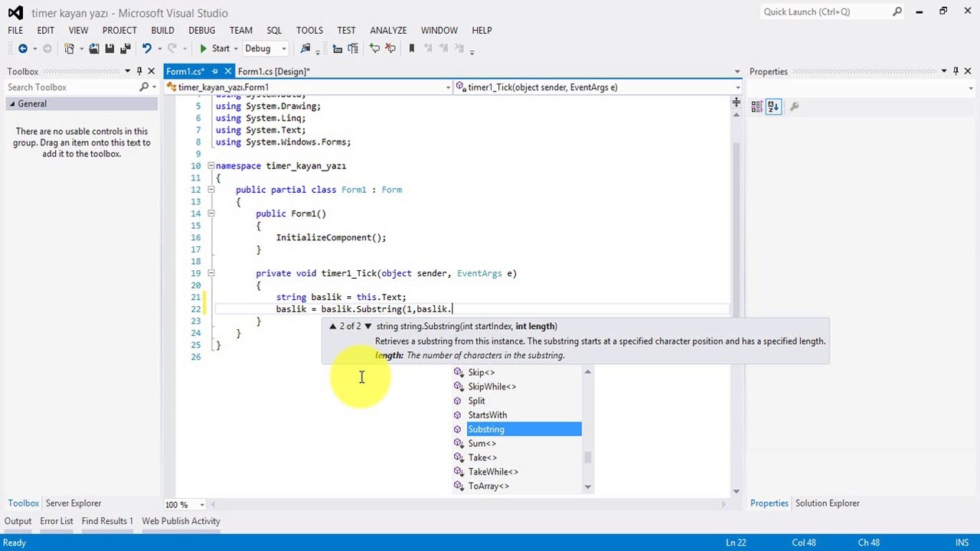980x551 pixels.
Task: Collapse the timer1_Tick method block
Action: pyautogui.click(x=211, y=273)
